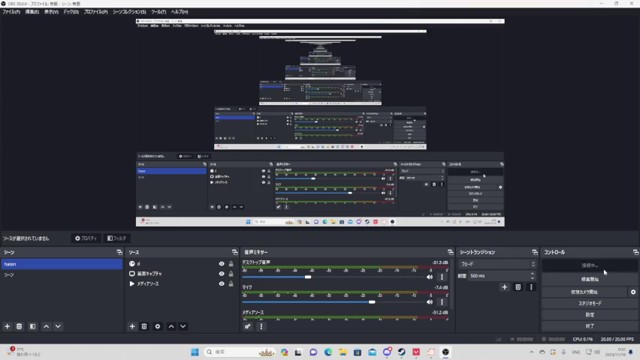Delete the selected scene via trash icon
The width and height of the screenshot is (640, 360).
click(19, 327)
